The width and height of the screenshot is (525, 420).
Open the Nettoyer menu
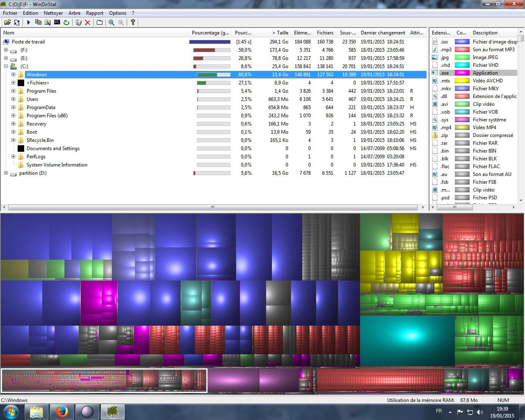[x=53, y=13]
